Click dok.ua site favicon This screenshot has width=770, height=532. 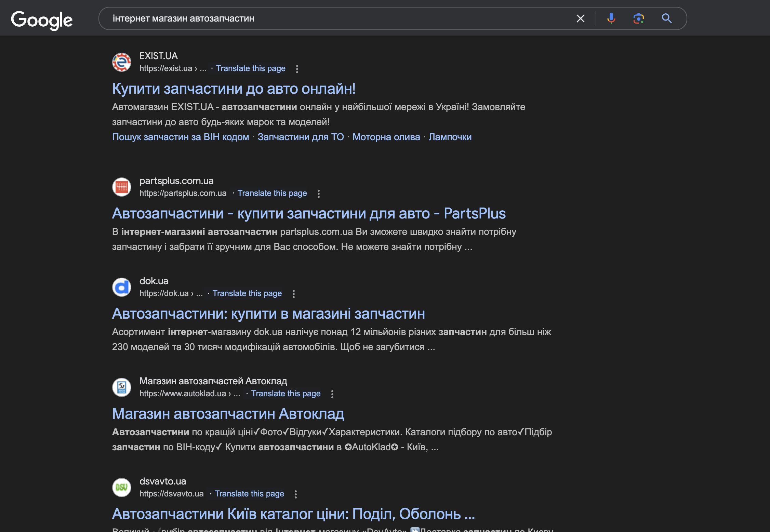point(122,287)
